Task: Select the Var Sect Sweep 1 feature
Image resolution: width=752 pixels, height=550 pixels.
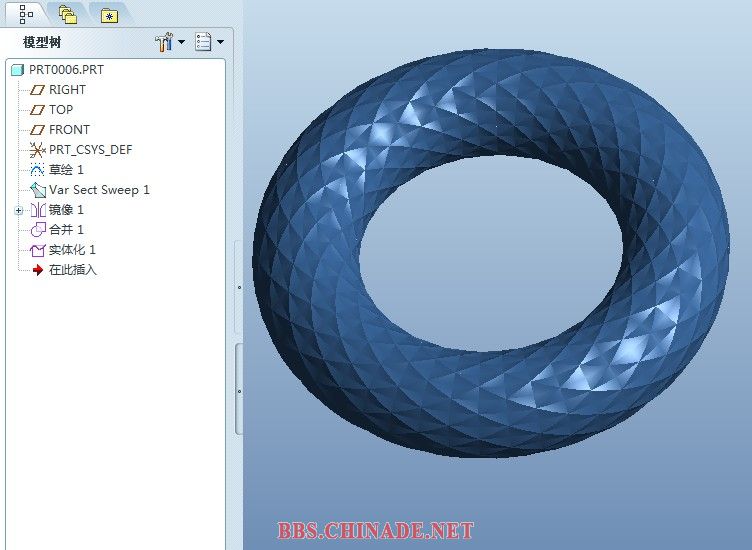Action: pos(99,190)
